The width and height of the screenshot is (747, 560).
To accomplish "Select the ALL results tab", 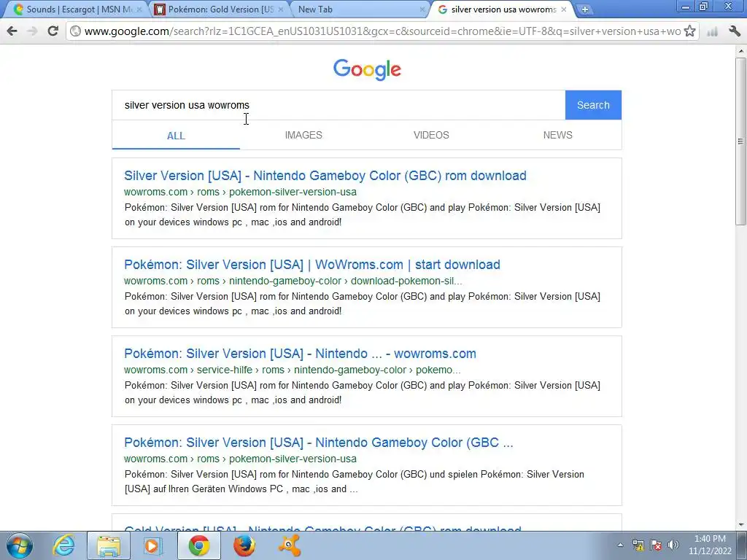I will point(176,136).
